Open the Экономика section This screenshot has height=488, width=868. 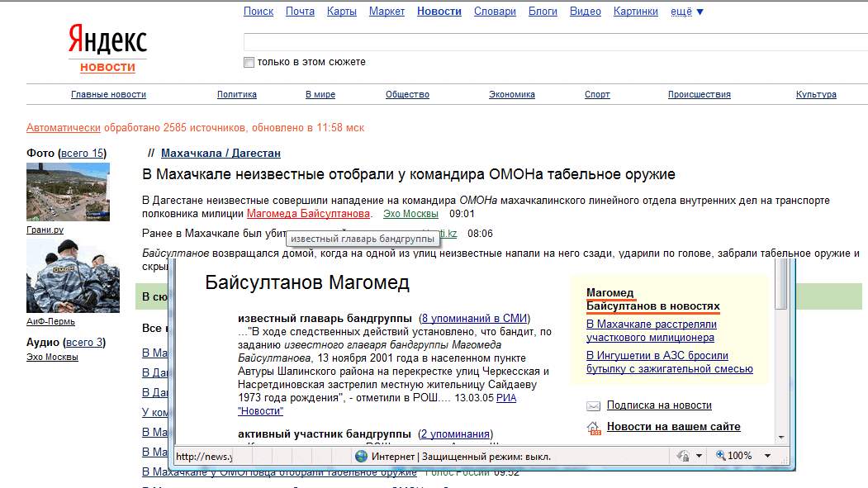(512, 95)
